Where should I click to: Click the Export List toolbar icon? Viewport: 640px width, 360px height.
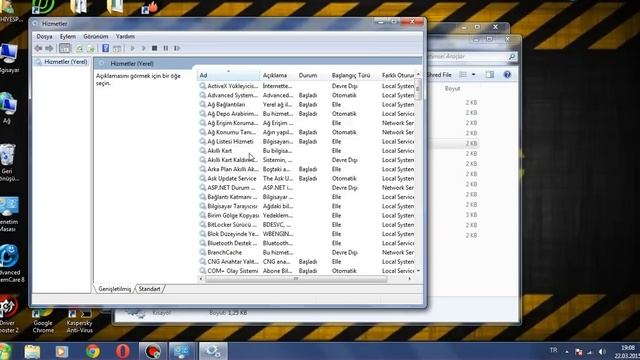[91, 48]
